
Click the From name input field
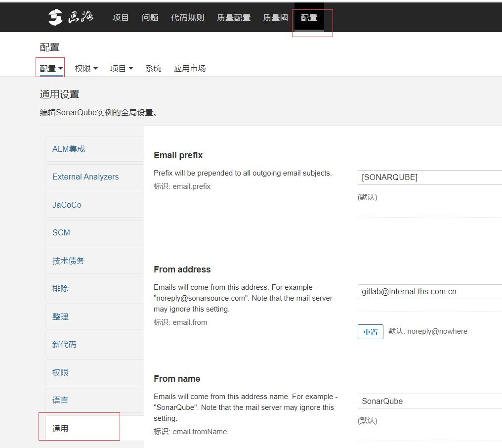pyautogui.click(x=429, y=401)
